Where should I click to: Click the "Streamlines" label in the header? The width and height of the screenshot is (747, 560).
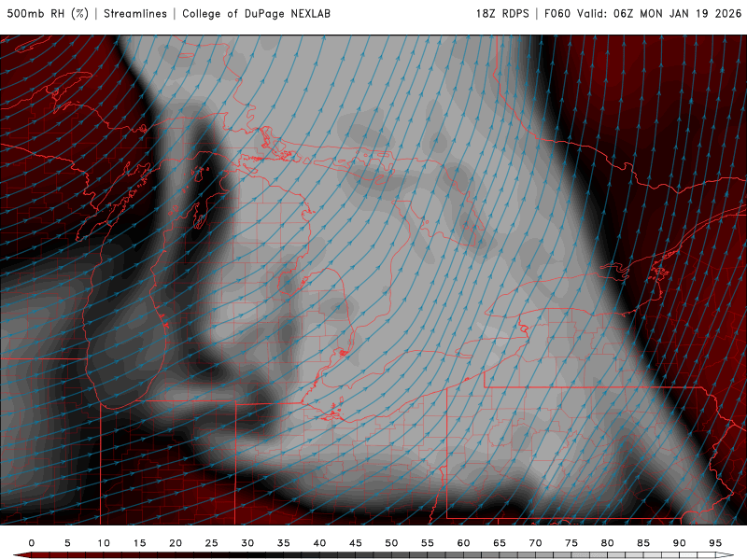coord(135,13)
